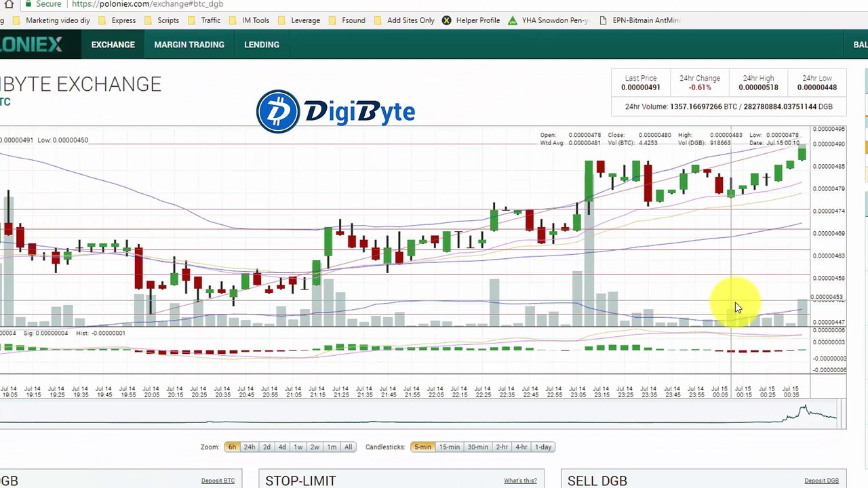Set chart zoom to 2w

(315, 447)
